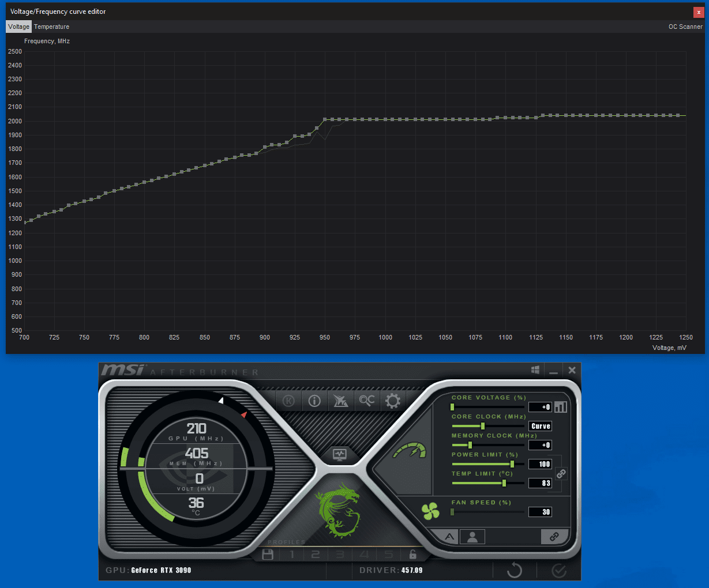Select profile slot 4
Image resolution: width=709 pixels, height=588 pixels.
pyautogui.click(x=364, y=555)
